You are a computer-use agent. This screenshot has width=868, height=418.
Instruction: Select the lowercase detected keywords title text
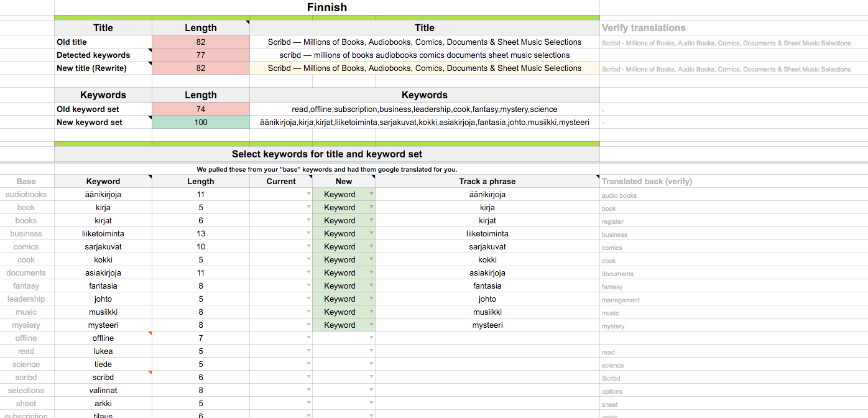pyautogui.click(x=425, y=55)
